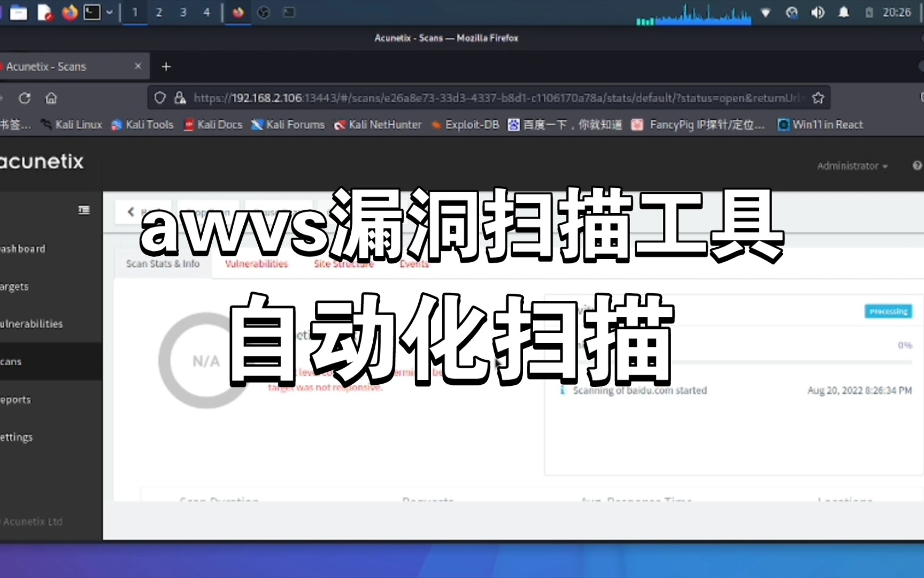Image resolution: width=924 pixels, height=578 pixels.
Task: Open the Kali NetHunter bookmark
Action: pyautogui.click(x=378, y=125)
